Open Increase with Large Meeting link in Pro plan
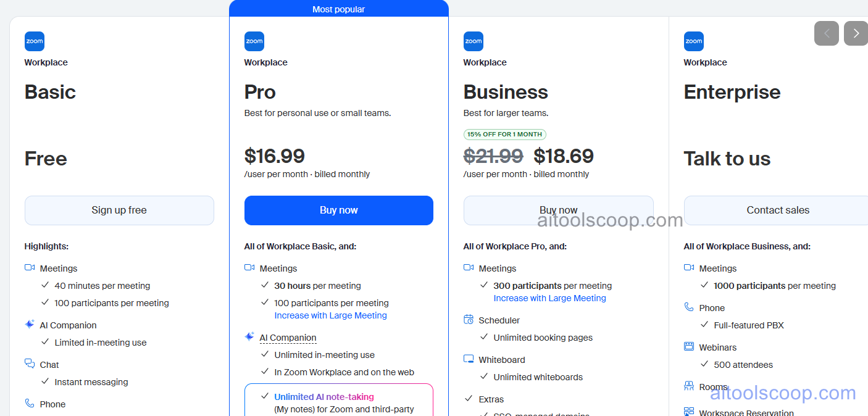 330,315
